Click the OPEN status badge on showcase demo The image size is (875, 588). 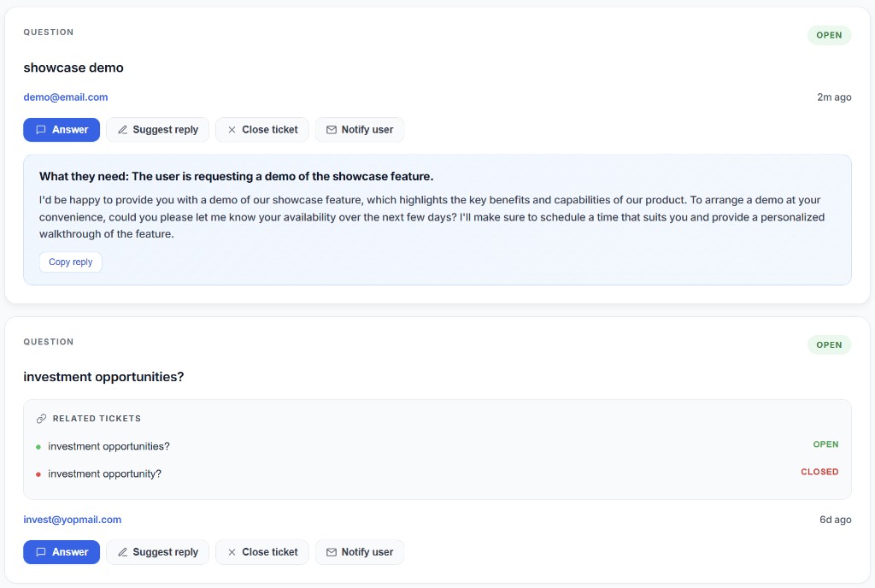[x=829, y=35]
